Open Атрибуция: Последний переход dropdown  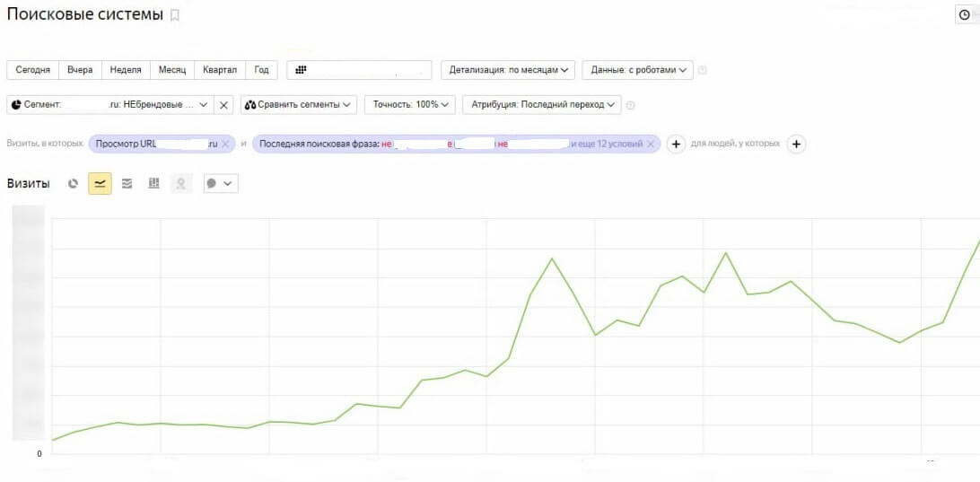[x=542, y=105]
